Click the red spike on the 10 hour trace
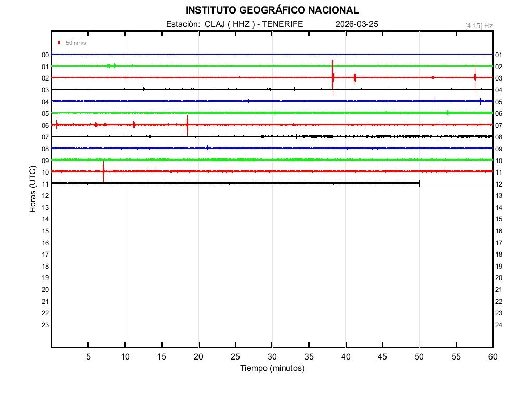Image resolution: width=532 pixels, height=399 pixels. [x=103, y=171]
